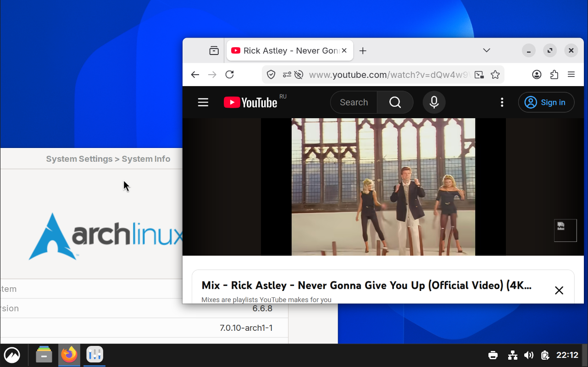Screen dimensions: 588x367
Task: Go back to the previous page
Action: click(195, 75)
